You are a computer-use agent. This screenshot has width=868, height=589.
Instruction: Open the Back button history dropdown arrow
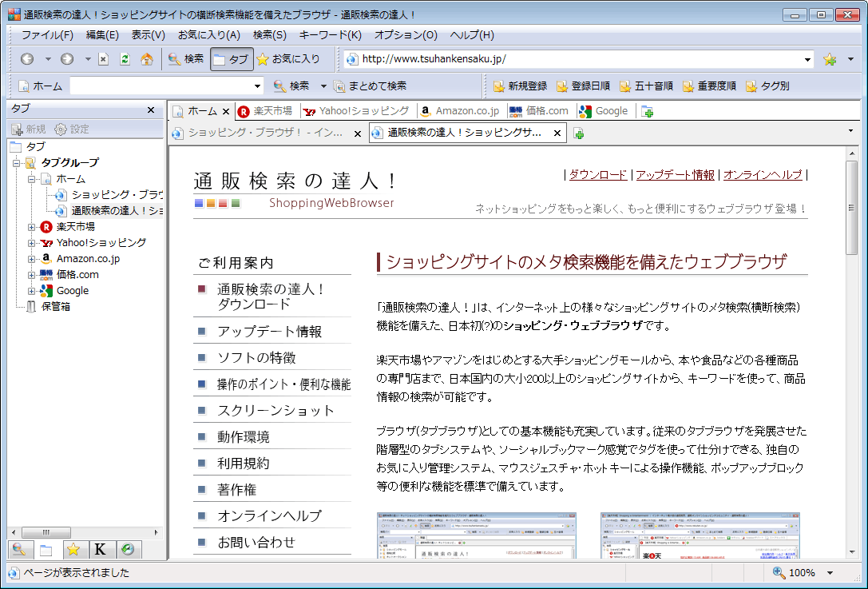48,58
